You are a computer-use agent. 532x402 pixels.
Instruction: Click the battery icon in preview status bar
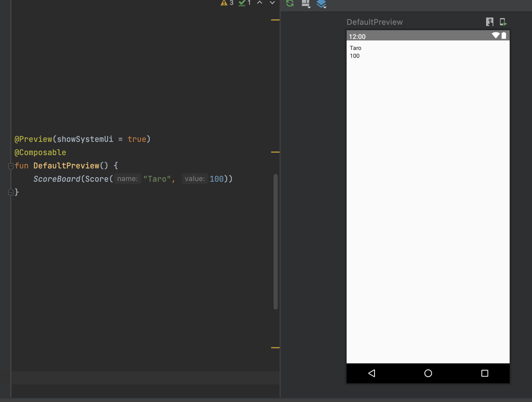tap(504, 35)
